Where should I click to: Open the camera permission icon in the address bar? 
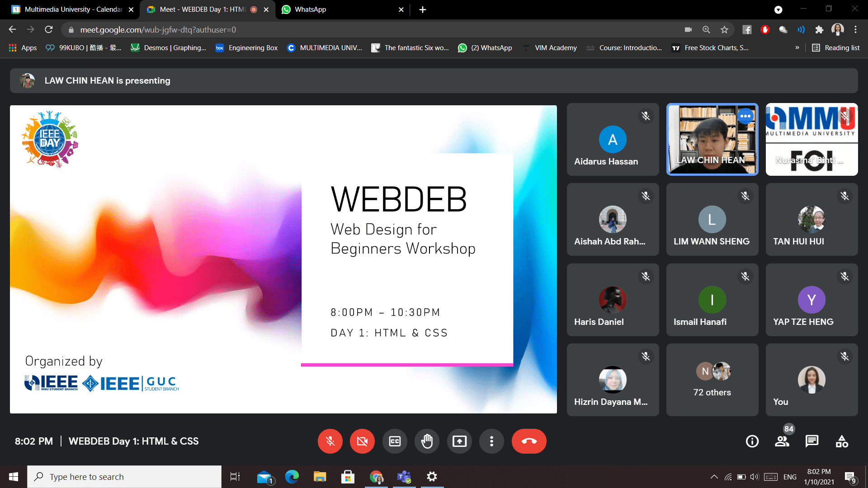click(688, 29)
